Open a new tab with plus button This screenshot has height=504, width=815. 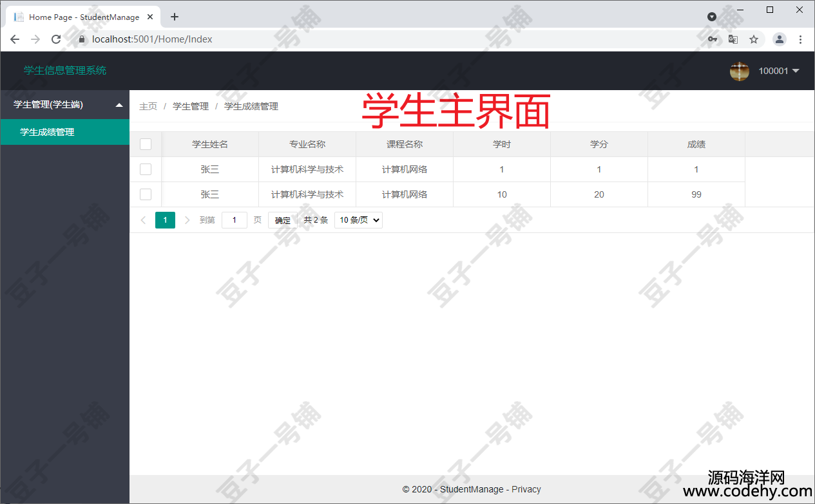tap(175, 17)
